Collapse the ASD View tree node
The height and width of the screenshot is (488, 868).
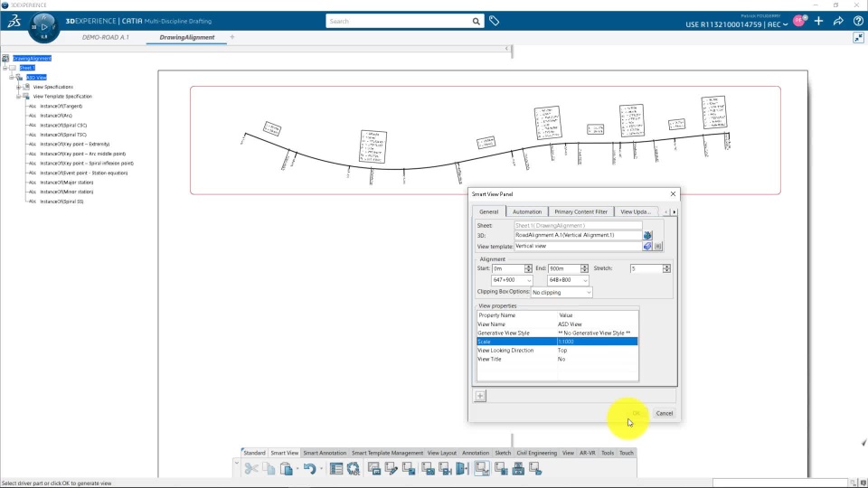12,78
